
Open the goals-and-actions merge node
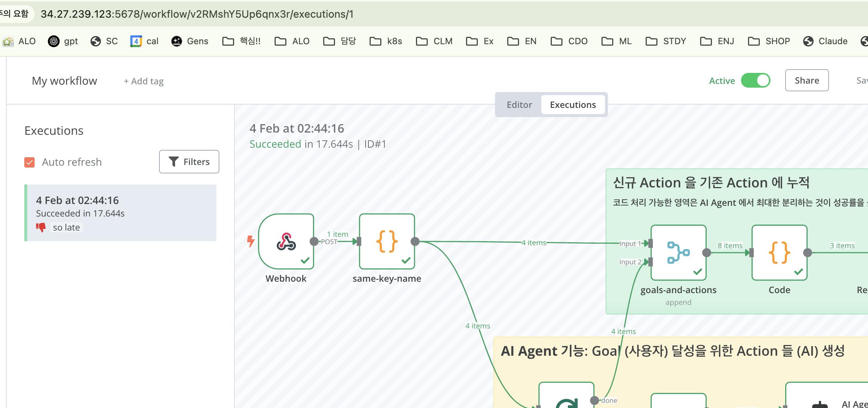[678, 253]
